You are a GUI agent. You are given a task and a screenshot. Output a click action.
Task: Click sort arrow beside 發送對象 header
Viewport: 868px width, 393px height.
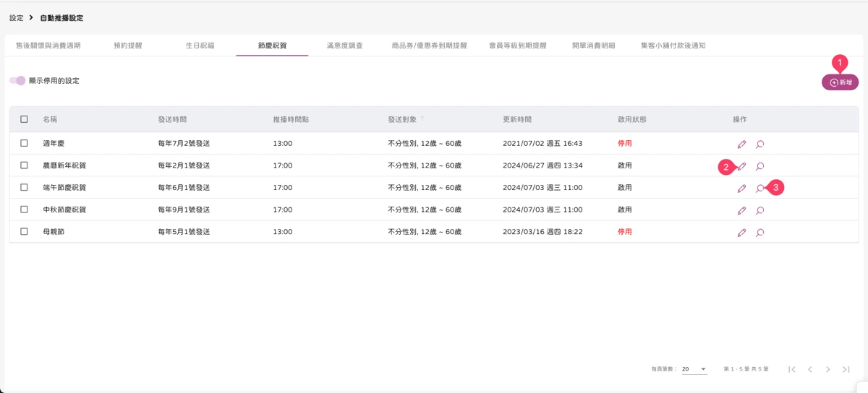(422, 118)
